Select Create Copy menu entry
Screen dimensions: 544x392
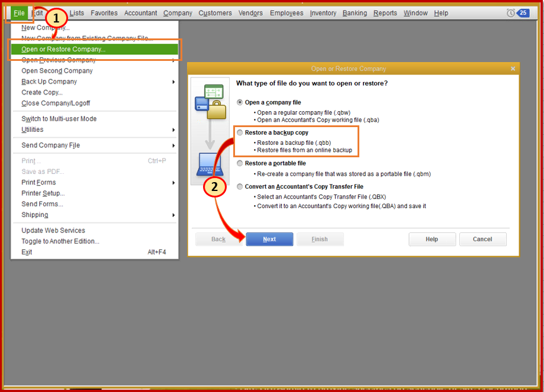click(94, 93)
